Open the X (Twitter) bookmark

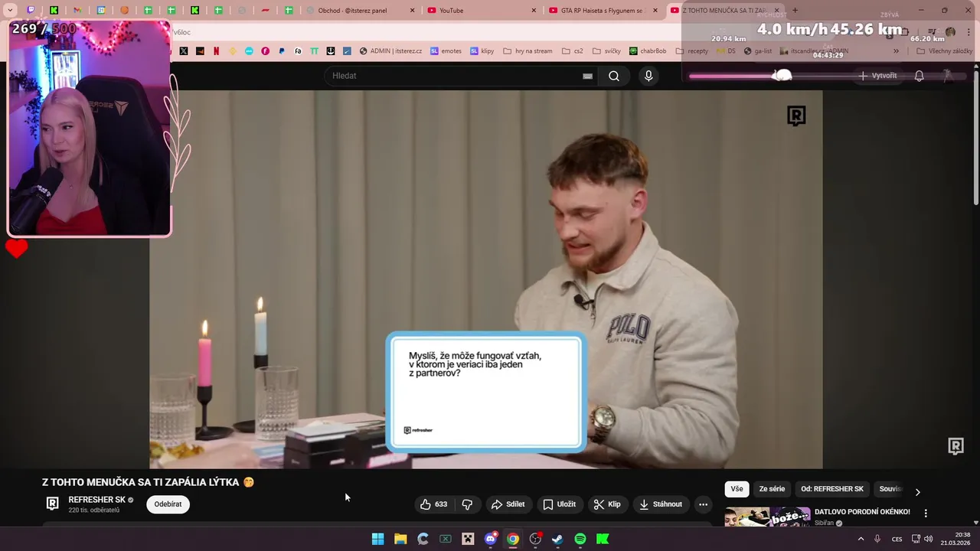(x=184, y=51)
